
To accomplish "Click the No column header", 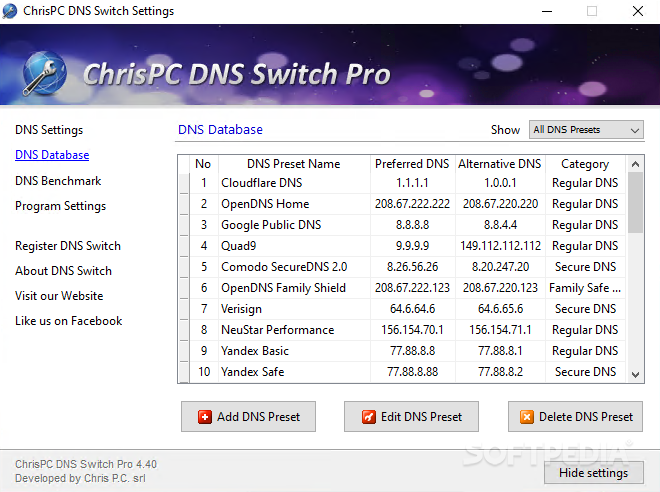I will click(204, 164).
